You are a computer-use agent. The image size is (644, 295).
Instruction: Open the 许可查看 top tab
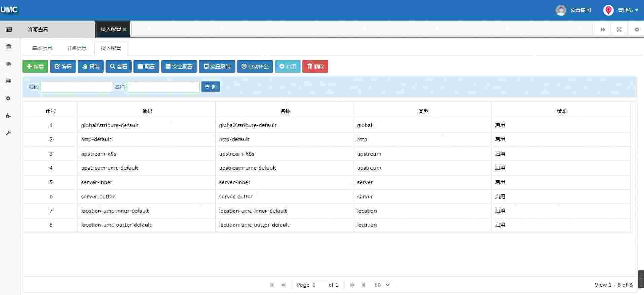click(x=38, y=29)
